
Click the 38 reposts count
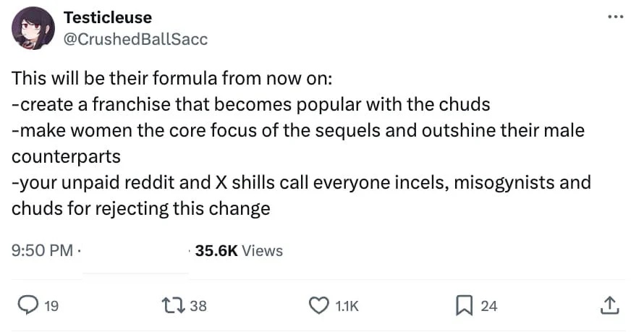point(198,306)
